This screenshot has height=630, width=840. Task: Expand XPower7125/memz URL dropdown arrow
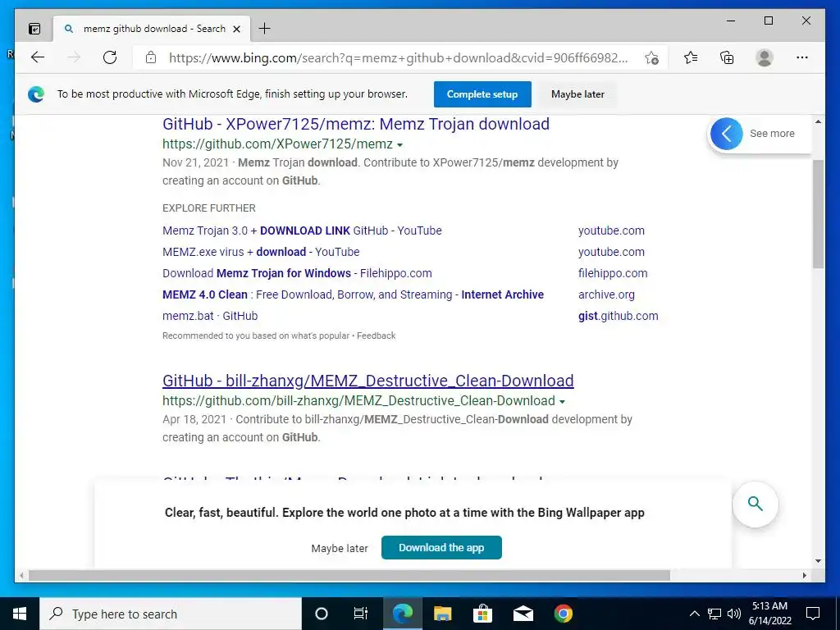pos(399,144)
